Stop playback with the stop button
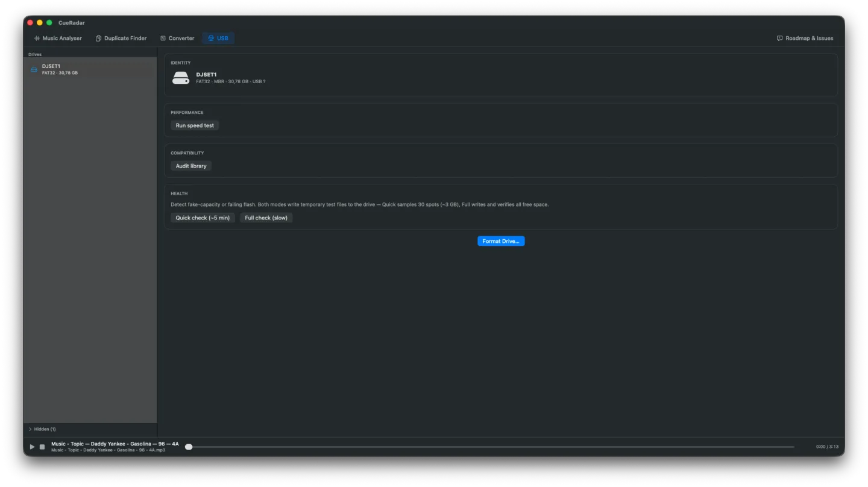This screenshot has height=487, width=868. tap(42, 447)
